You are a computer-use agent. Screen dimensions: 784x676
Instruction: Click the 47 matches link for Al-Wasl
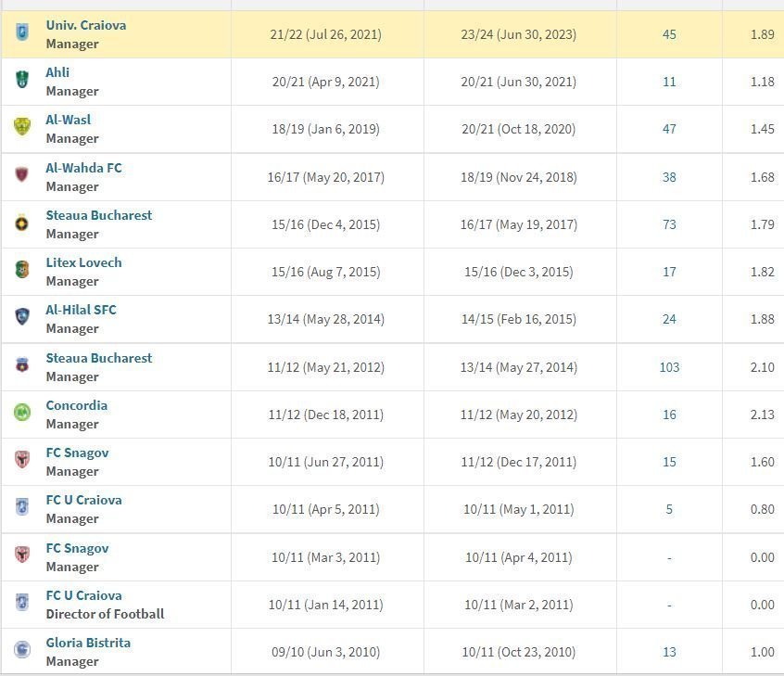tap(669, 129)
